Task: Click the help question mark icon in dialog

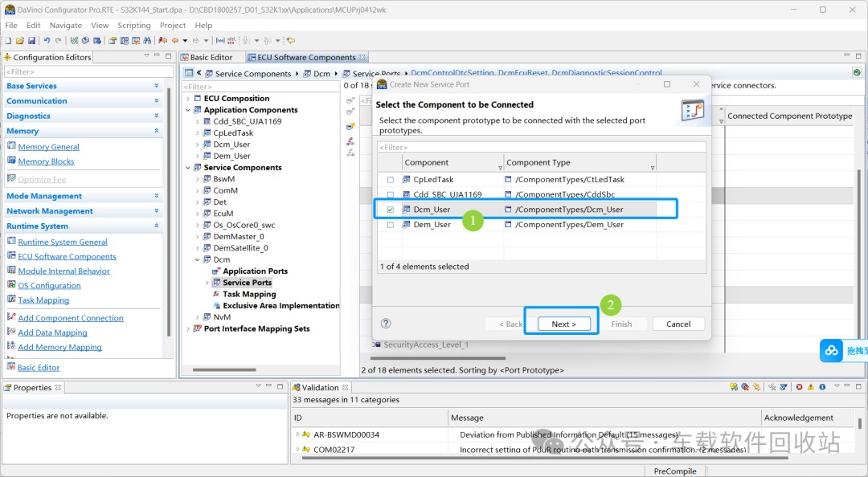Action: point(386,324)
